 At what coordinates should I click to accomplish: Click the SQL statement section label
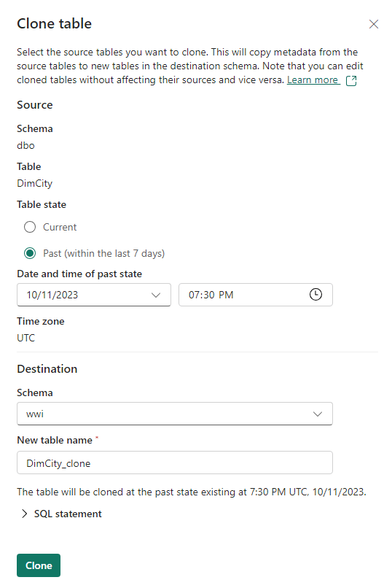[x=68, y=514]
